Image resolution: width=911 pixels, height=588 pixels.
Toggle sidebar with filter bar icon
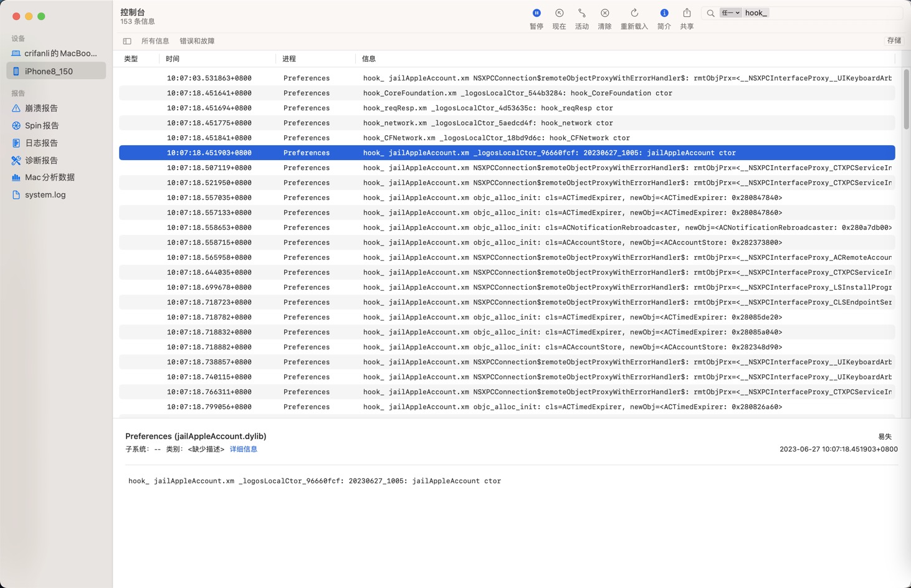[x=127, y=41]
